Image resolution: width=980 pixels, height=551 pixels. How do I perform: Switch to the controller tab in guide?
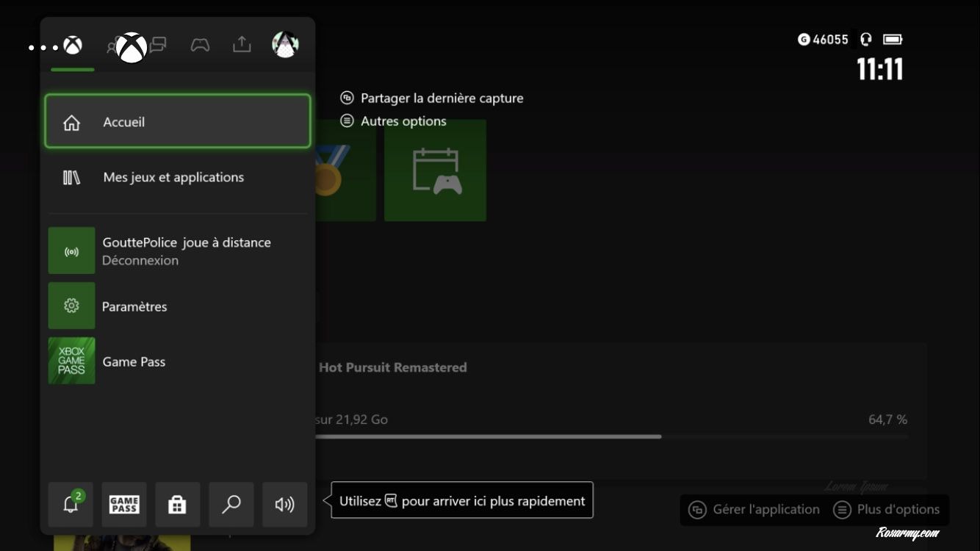(x=200, y=46)
